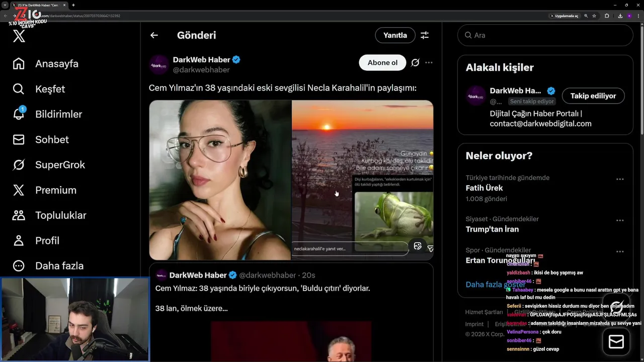Open a new browser tab with plus
Image resolution: width=644 pixels, height=362 pixels.
(x=73, y=5)
